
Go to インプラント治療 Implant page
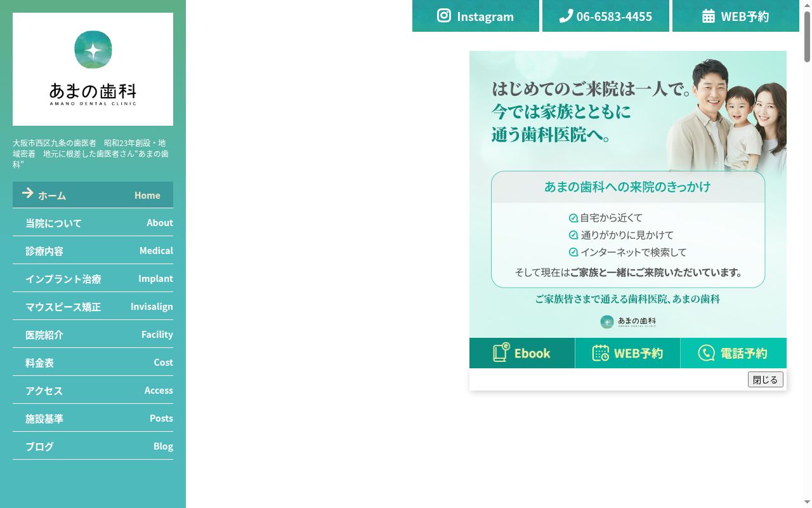tap(93, 279)
